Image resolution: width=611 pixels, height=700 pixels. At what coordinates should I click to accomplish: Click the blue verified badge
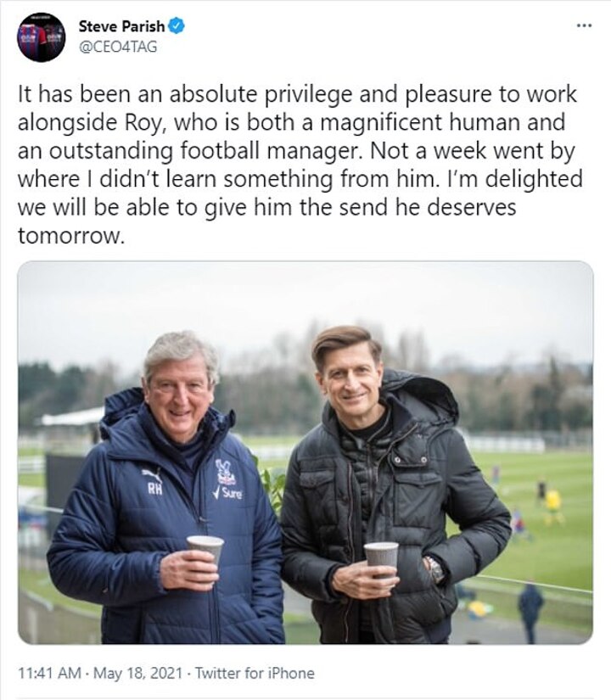(x=177, y=26)
